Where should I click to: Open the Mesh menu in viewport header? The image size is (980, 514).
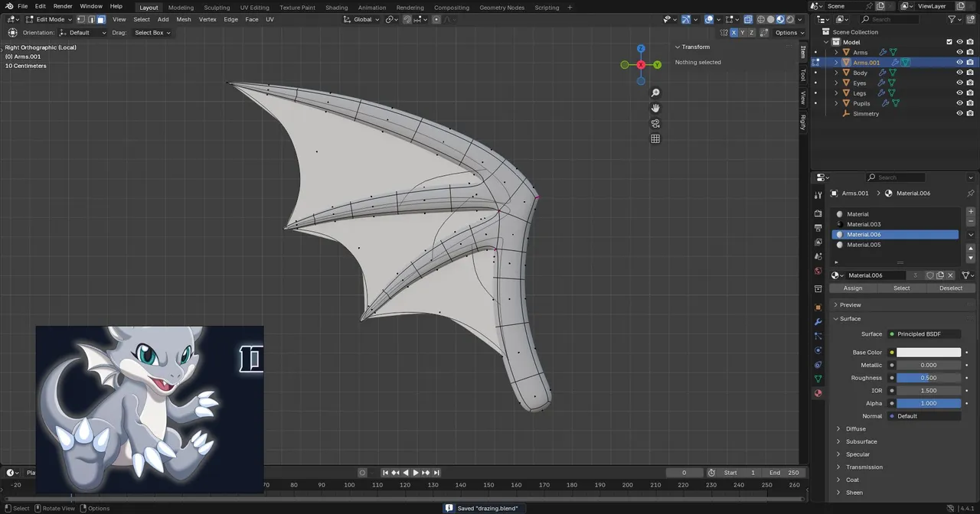tap(184, 19)
